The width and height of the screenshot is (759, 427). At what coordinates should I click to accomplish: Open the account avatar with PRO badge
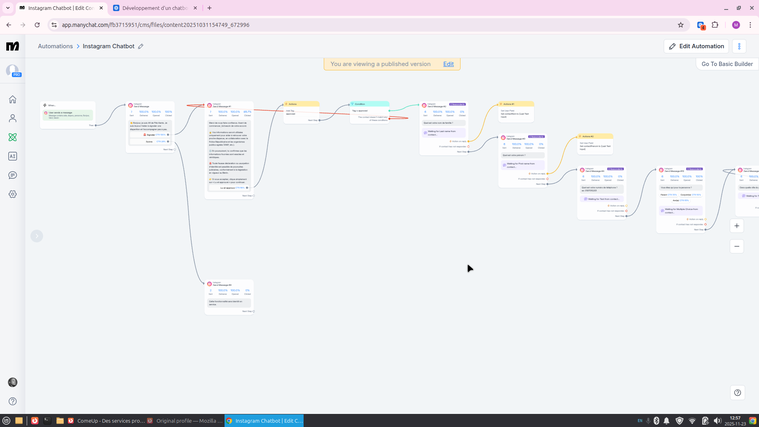click(13, 71)
